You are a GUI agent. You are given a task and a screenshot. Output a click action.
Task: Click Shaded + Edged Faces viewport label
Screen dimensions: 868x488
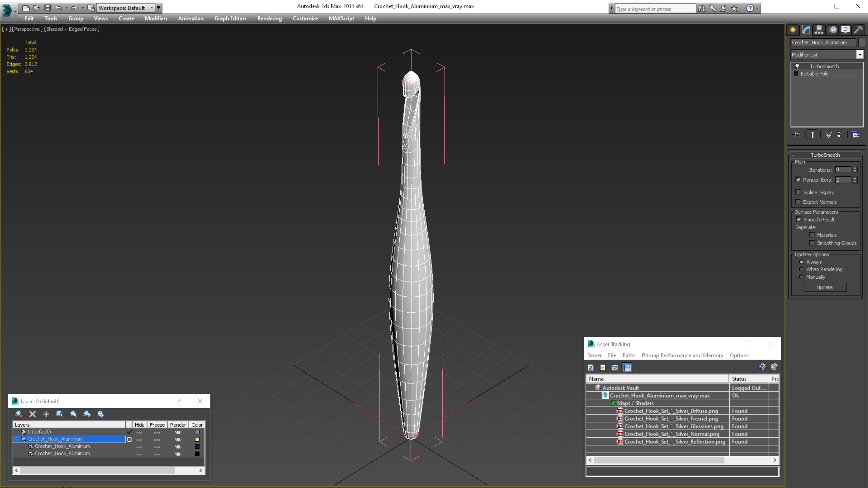[72, 29]
